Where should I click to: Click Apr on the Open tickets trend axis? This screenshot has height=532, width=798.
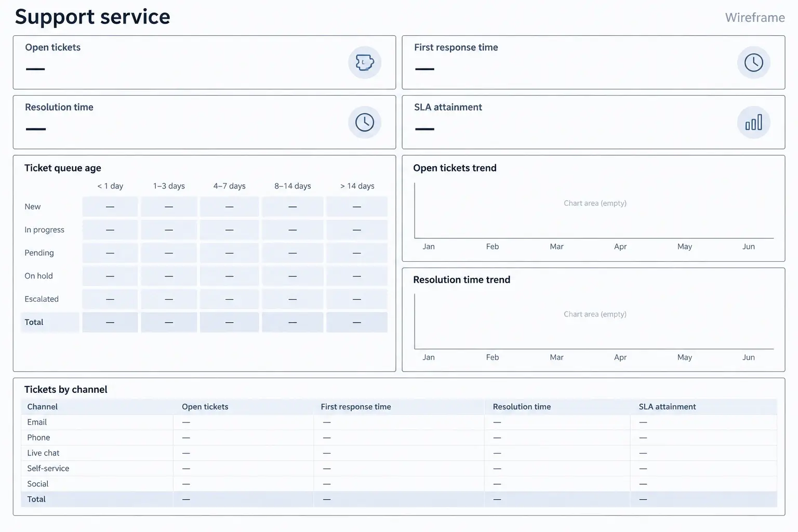coord(620,247)
